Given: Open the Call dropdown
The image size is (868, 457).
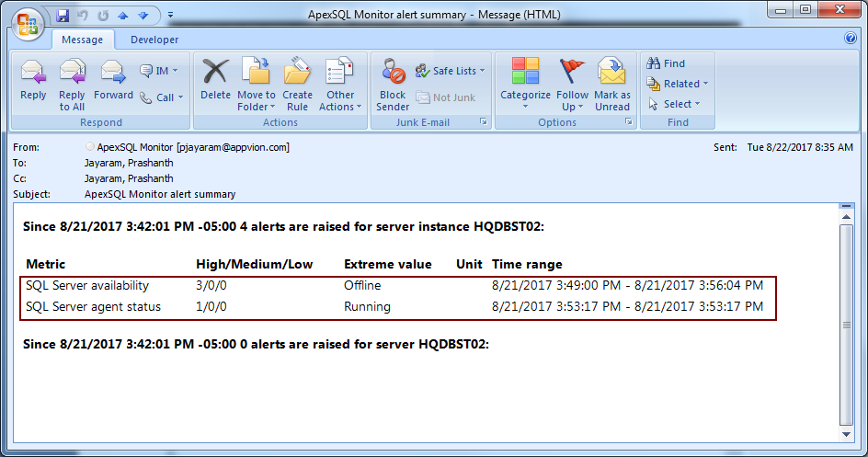Looking at the screenshot, I should (162, 97).
